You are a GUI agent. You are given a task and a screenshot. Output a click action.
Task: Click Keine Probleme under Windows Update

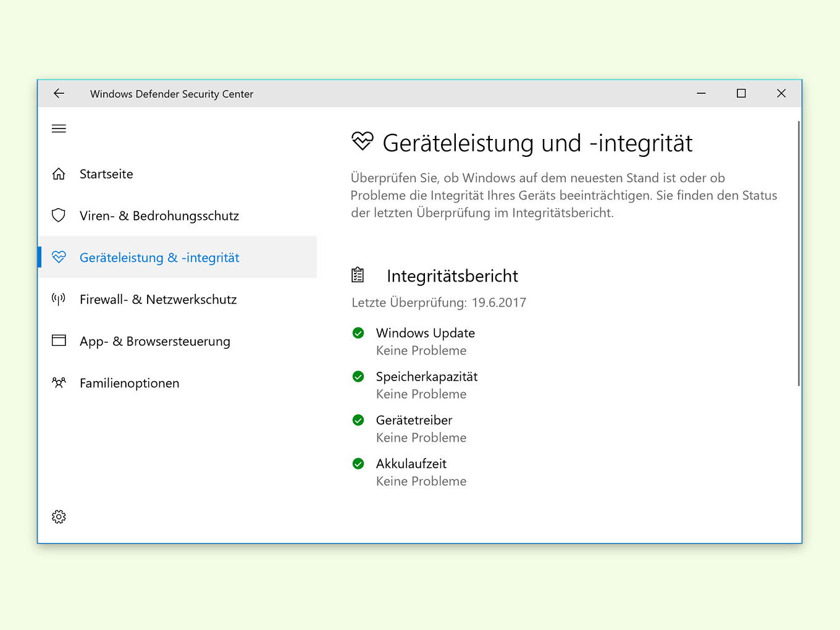click(421, 350)
